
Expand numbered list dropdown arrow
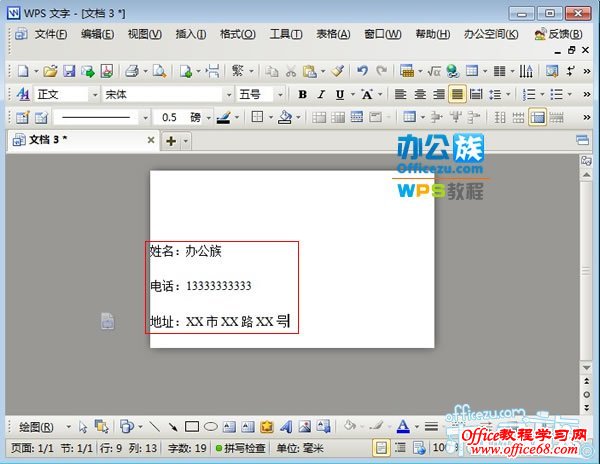pyautogui.click(x=542, y=94)
